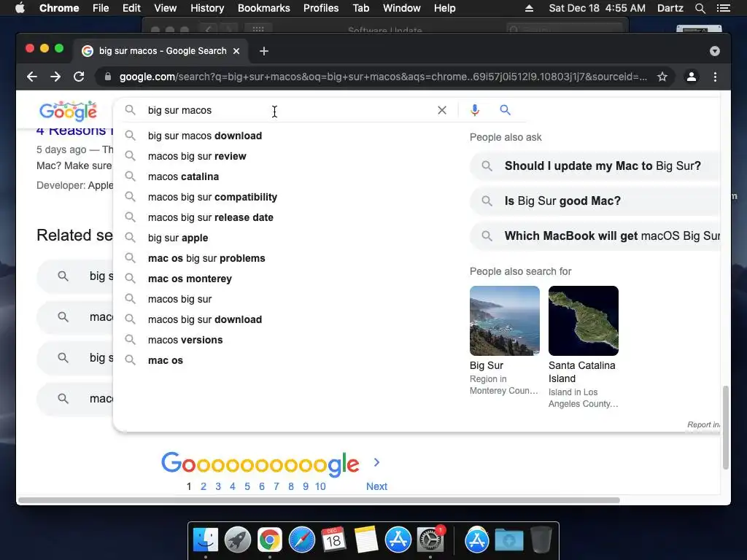Viewport: 747px width, 560px height.
Task: Go to results page 10
Action: click(320, 486)
